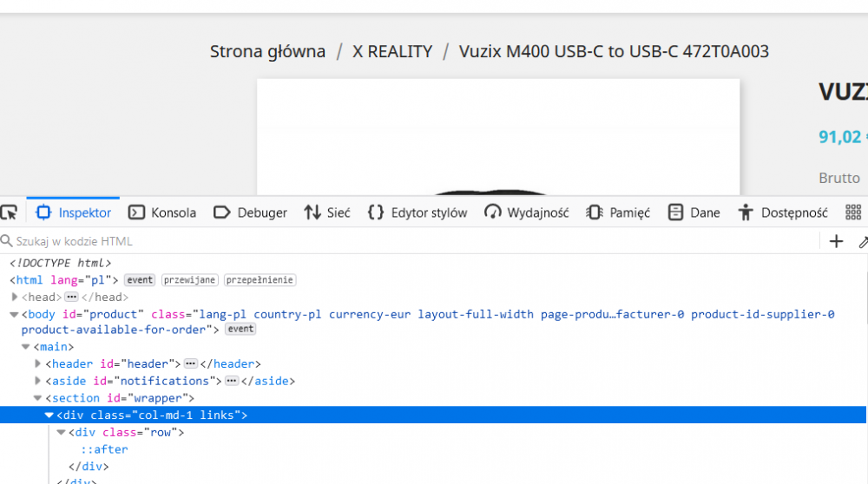This screenshot has height=484, width=868.
Task: Add a new node with plus button
Action: [836, 241]
